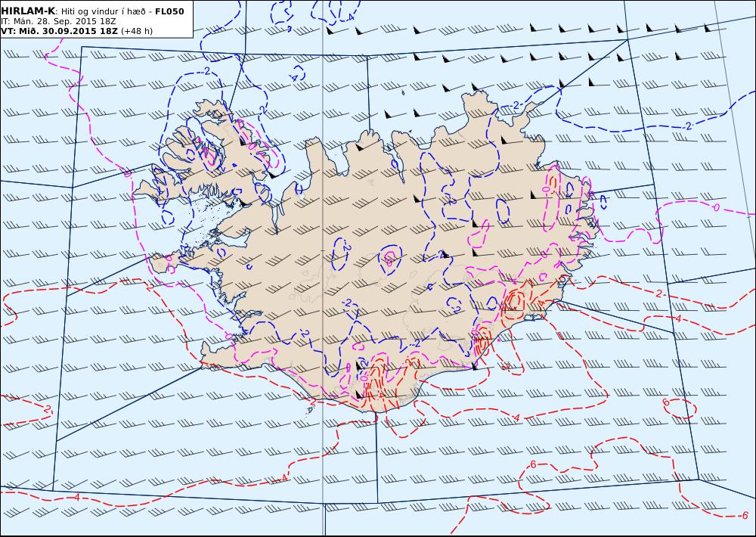Viewport: 756px width, 537px height.
Task: Click the HIRLAM-K model name in title box
Action: (x=29, y=11)
